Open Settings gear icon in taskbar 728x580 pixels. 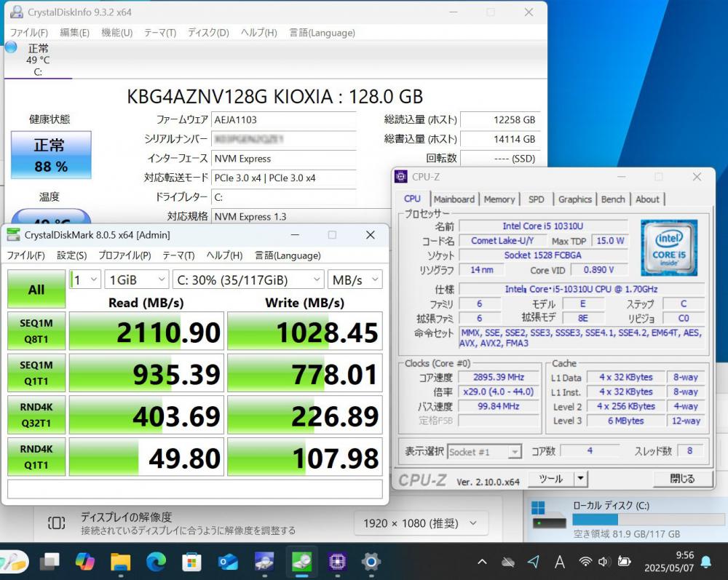click(371, 562)
